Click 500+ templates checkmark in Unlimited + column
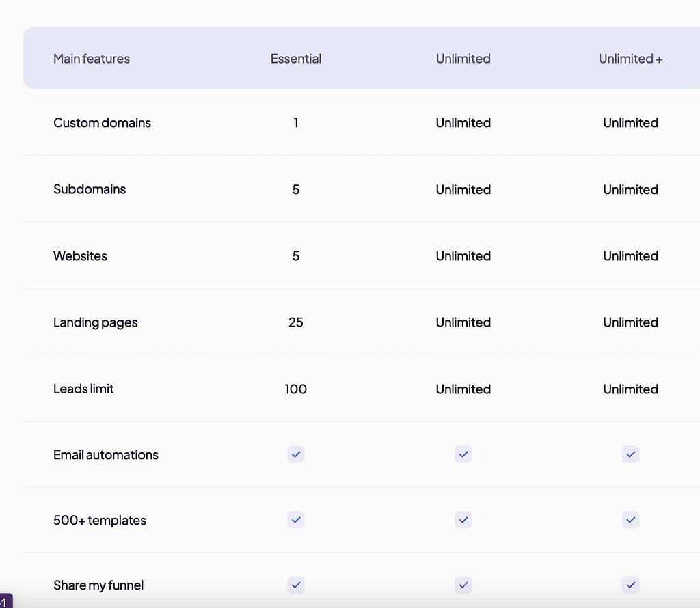Screen dimensions: 700x608 pyautogui.click(x=631, y=520)
